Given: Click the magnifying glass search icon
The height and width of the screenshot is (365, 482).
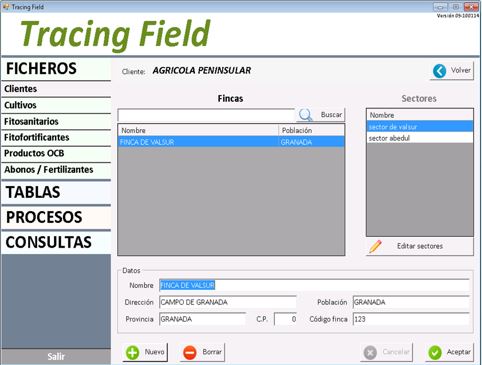Looking at the screenshot, I should click(x=305, y=115).
